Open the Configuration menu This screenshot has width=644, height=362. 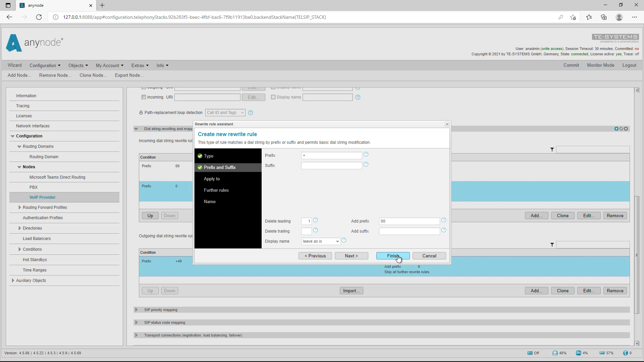coord(45,65)
